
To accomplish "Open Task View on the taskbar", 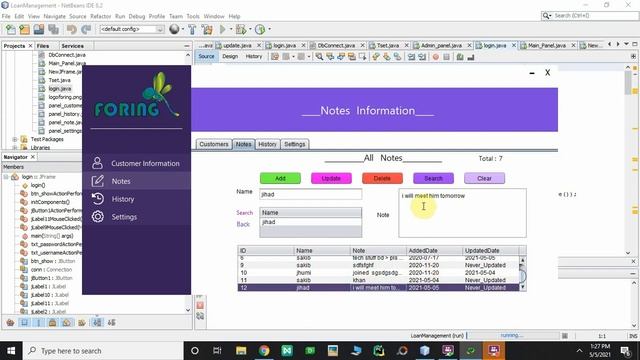I will (x=217, y=351).
